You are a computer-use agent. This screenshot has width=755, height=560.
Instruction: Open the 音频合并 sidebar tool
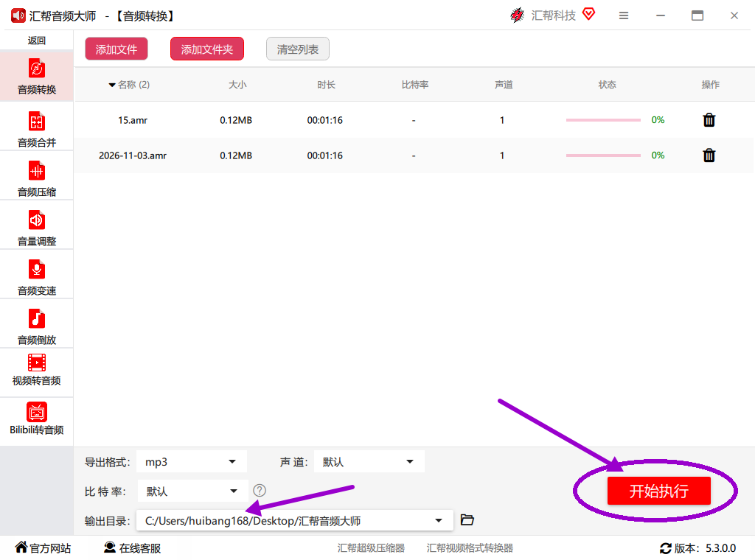click(37, 128)
